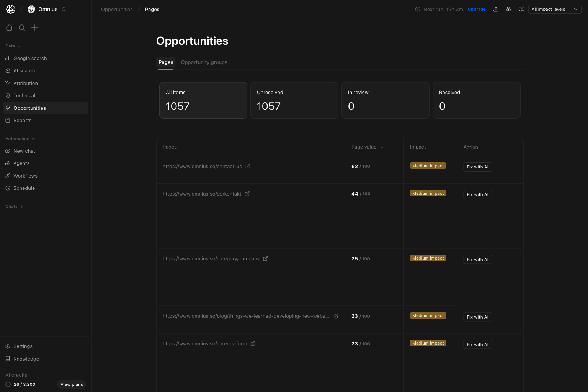The height and width of the screenshot is (392, 588).
Task: Select Agents under Automation
Action: tap(21, 163)
